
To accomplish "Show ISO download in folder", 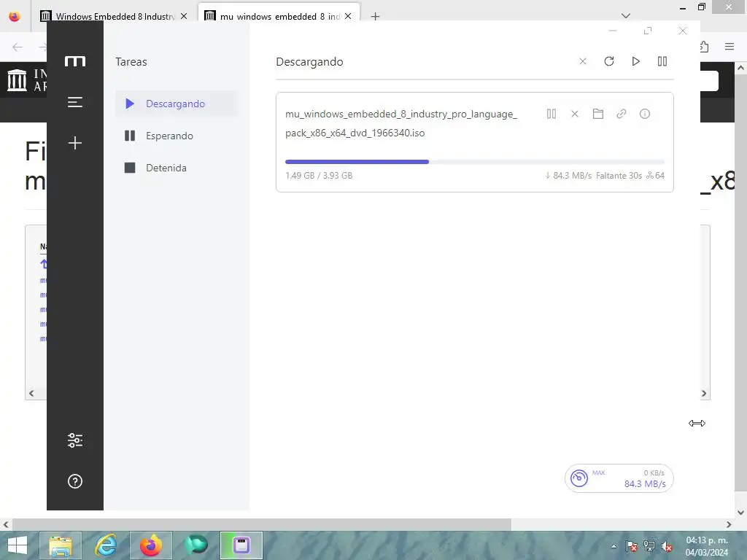I will (x=598, y=114).
